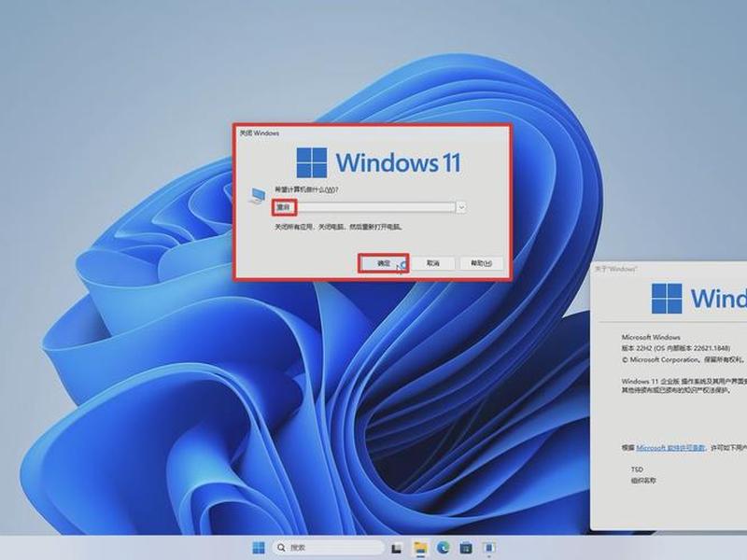Click the dialog description text starting 关闭所有应用
Image resolution: width=747 pixels, height=560 pixels.
338,227
